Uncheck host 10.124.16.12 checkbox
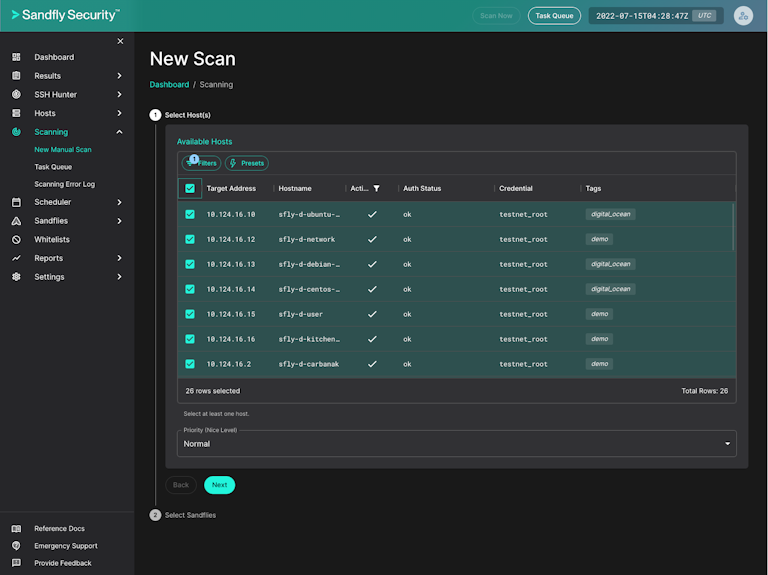 click(190, 239)
